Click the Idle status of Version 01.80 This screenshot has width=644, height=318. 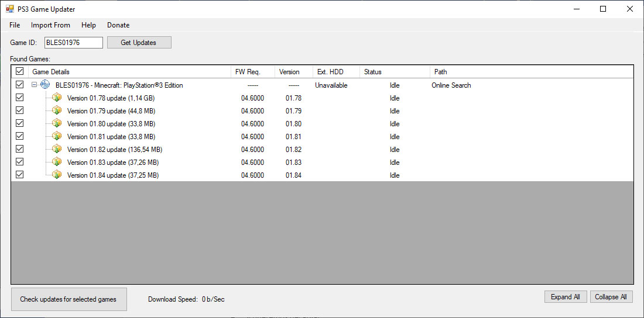coord(395,123)
